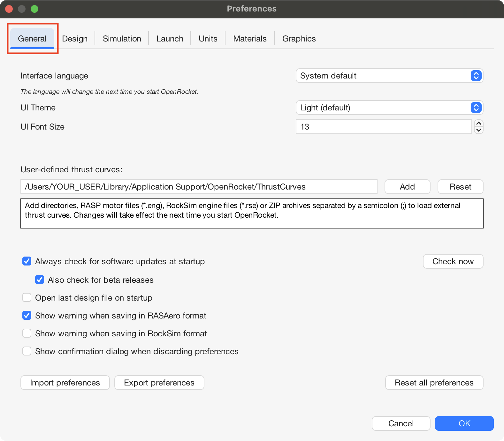Screen dimensions: 504x441
Task: Go to the Units tab
Action: [208, 39]
